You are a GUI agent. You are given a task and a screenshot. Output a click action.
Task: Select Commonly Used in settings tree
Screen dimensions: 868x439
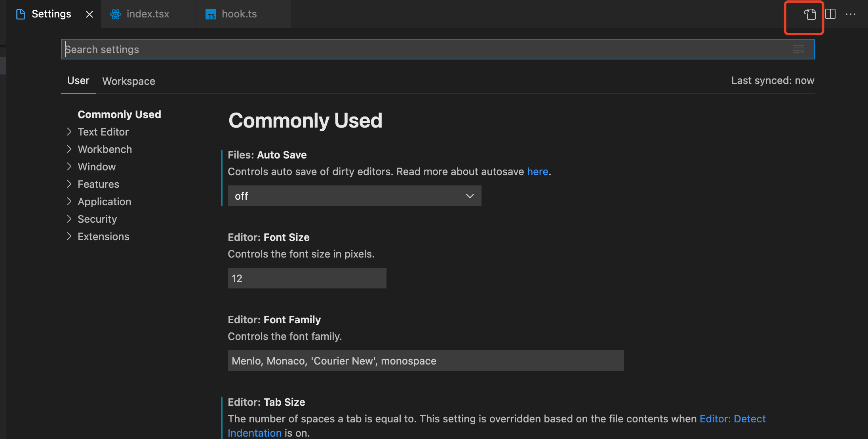[119, 115]
